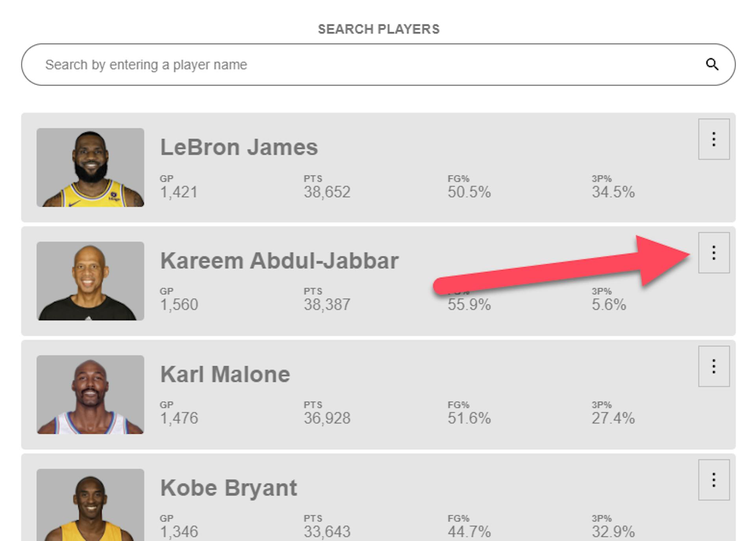756x541 pixels.
Task: Open Kobe Bryant's three-dot options menu
Action: tap(713, 480)
